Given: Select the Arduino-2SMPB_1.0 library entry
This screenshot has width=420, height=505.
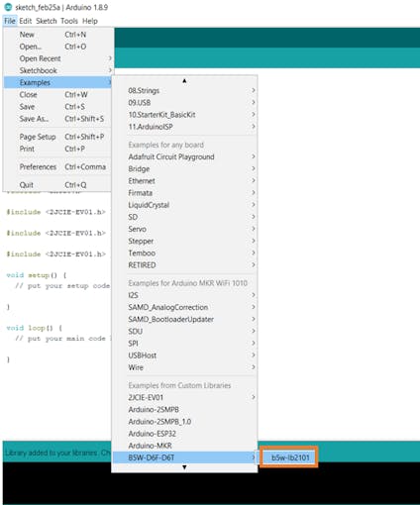Looking at the screenshot, I should [184, 422].
